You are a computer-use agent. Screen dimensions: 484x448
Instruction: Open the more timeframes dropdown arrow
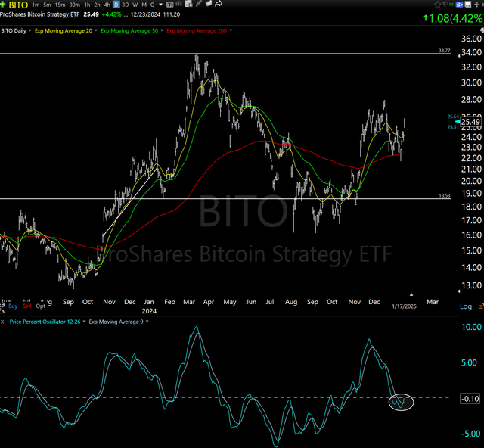[x=160, y=5]
